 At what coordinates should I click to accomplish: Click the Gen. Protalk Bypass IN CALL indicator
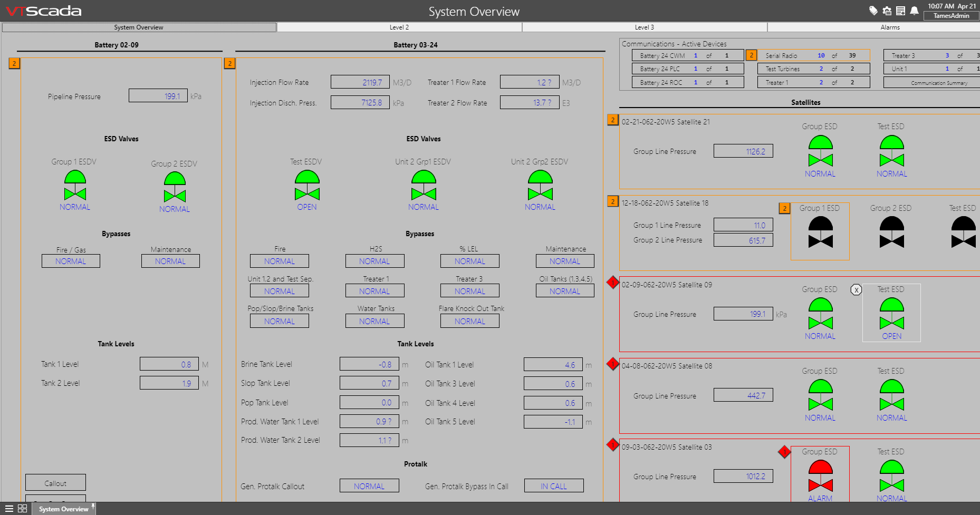[x=554, y=486]
